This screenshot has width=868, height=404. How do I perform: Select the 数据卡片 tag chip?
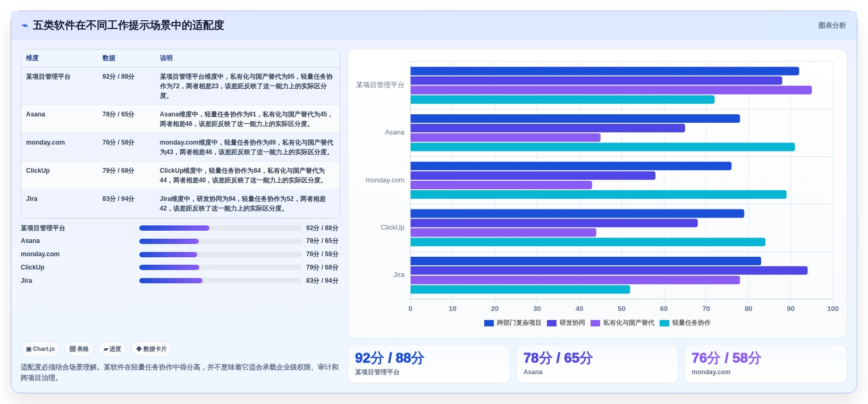click(151, 349)
